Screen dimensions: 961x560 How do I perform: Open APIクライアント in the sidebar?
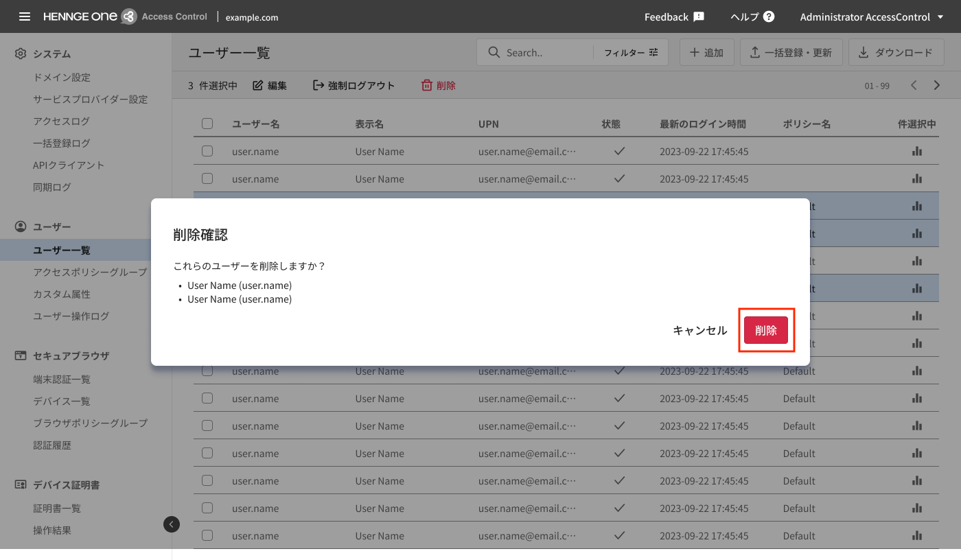[x=69, y=165]
